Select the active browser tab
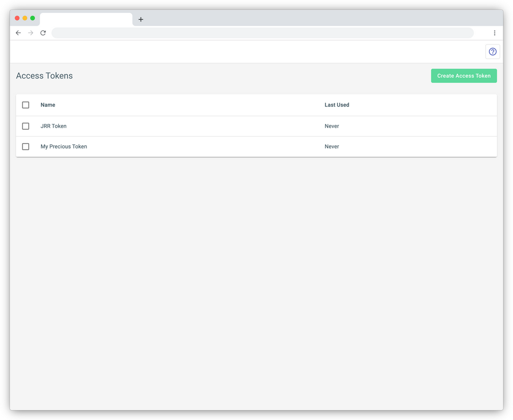The height and width of the screenshot is (420, 513). (x=85, y=19)
